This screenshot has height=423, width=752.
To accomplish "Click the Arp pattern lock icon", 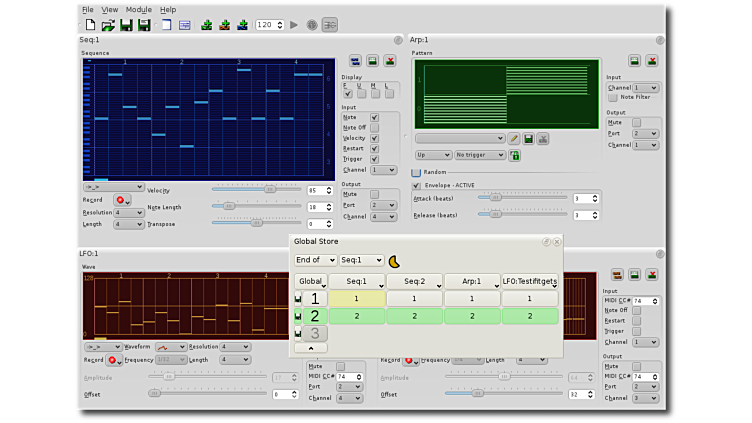I will pyautogui.click(x=515, y=155).
